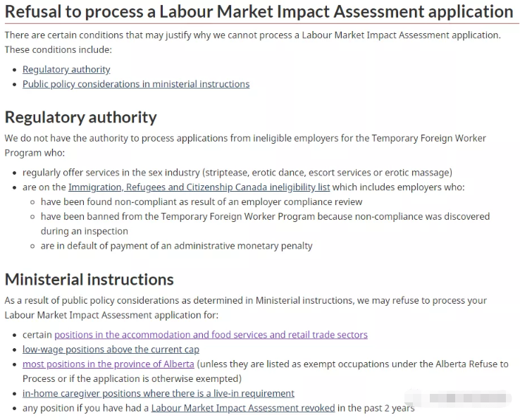The width and height of the screenshot is (520, 420).
Task: Follow 'Public policy considerations in ministerial instructions' link
Action: 136,84
